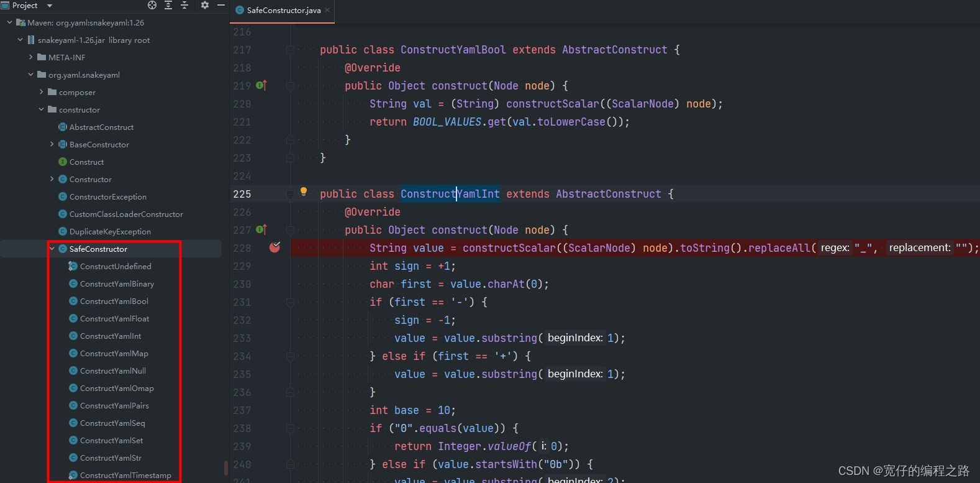
Task: Select ConstructYamlBinary in the tree
Action: tap(117, 283)
